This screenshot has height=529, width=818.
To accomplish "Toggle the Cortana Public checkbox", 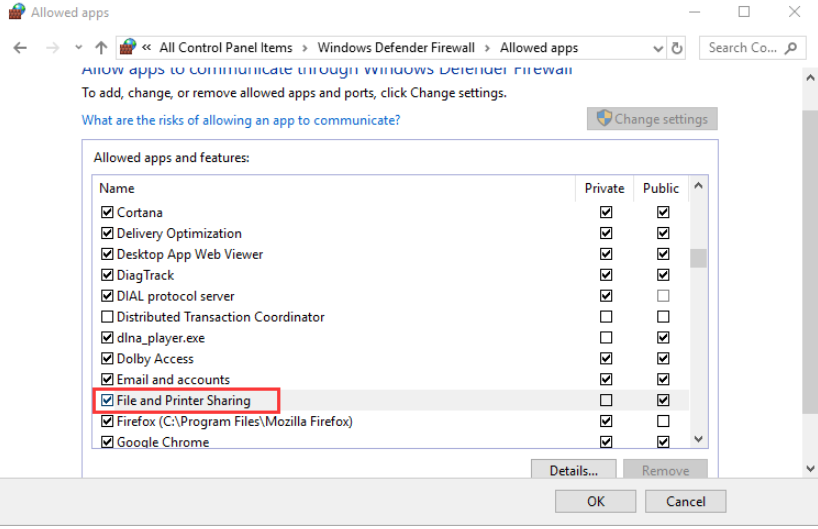I will pos(663,212).
